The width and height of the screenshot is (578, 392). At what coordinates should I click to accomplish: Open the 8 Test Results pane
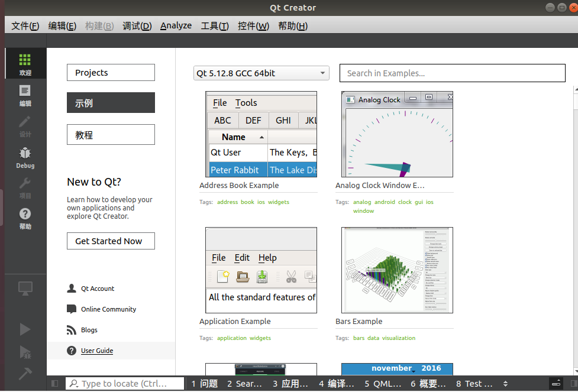coord(474,384)
